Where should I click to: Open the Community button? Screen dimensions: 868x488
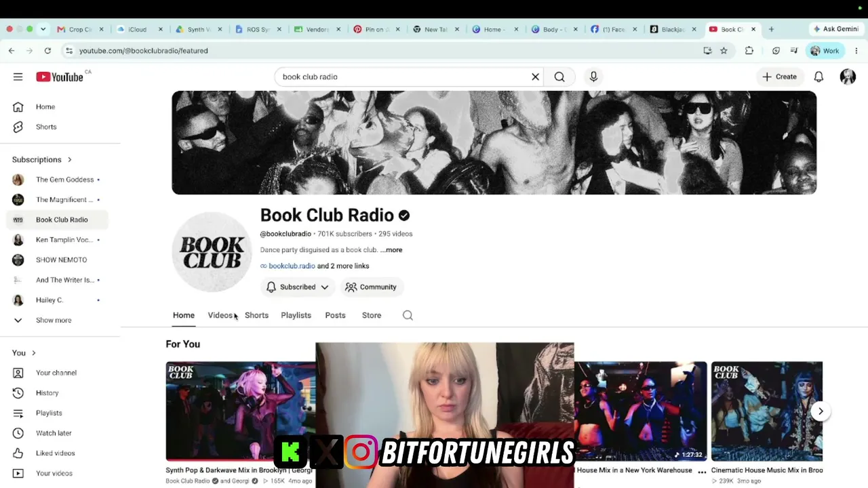[371, 287]
